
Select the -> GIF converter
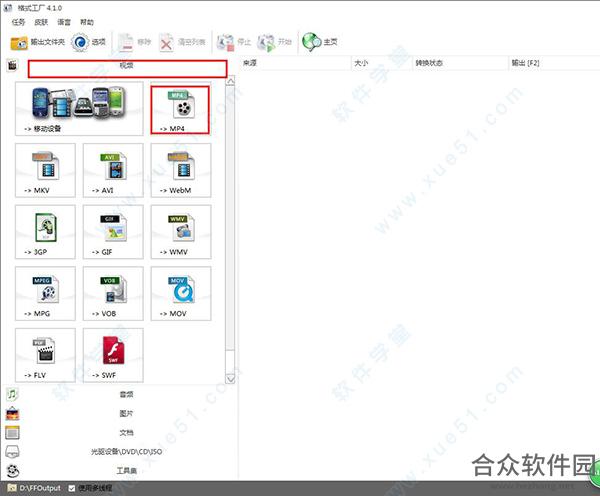[113, 232]
